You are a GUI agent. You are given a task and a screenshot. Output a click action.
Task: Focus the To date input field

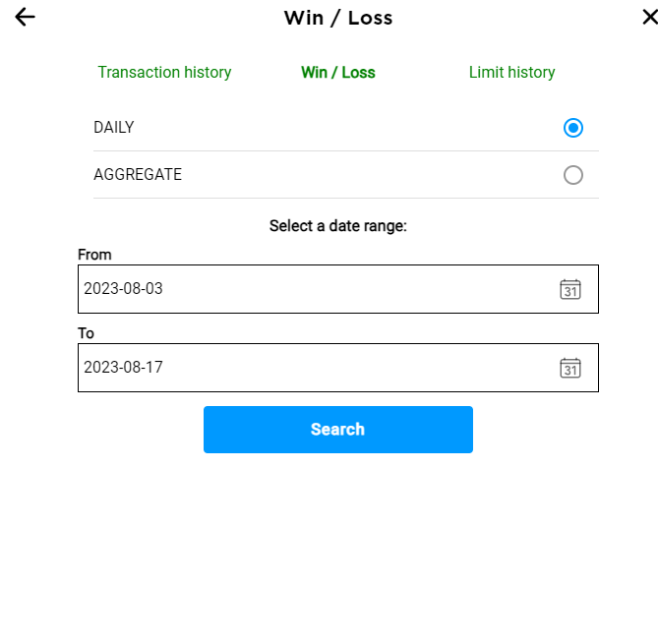(x=338, y=368)
